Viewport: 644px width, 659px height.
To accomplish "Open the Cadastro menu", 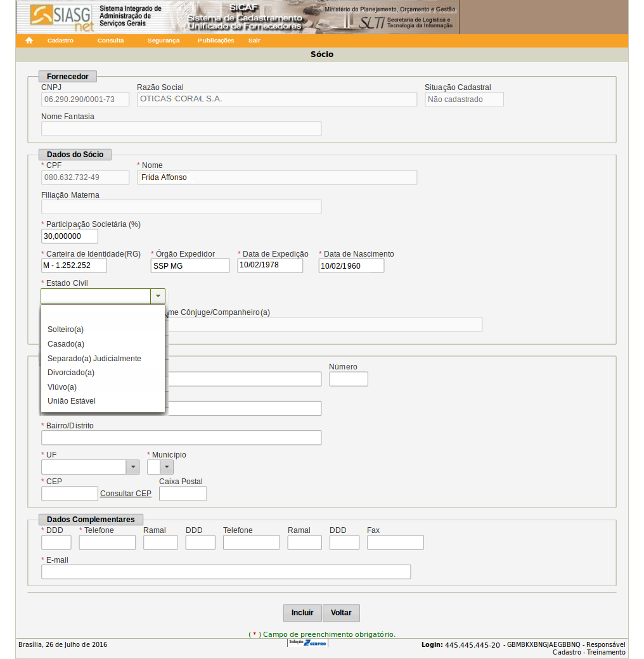I will click(x=60, y=41).
